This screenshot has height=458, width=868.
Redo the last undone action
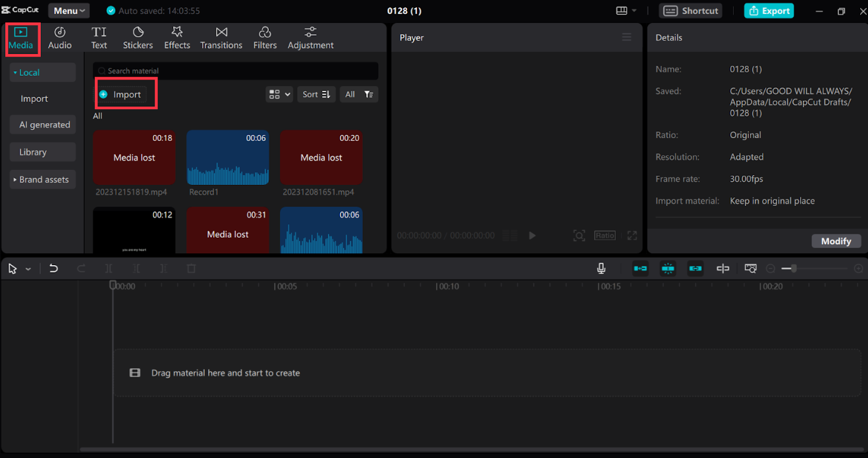(81, 268)
